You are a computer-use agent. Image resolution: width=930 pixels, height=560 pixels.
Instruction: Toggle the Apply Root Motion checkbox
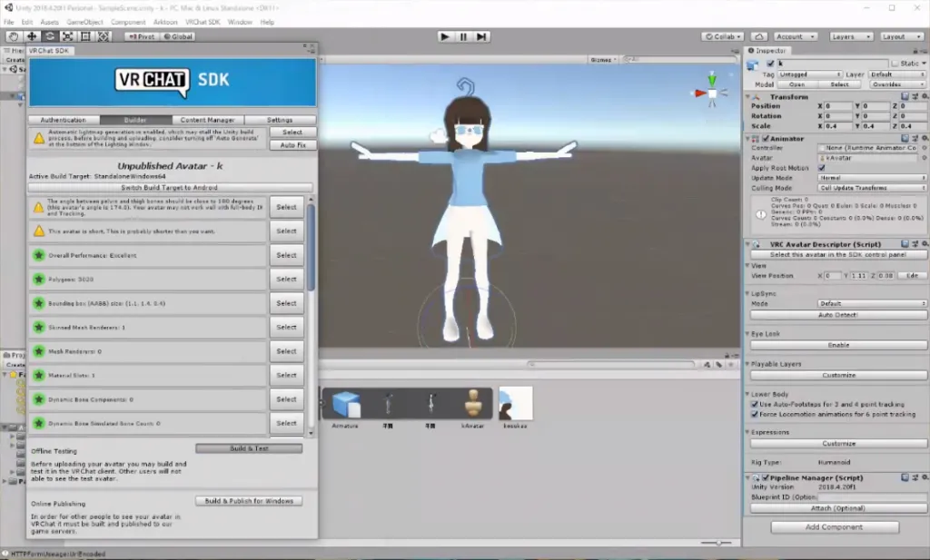pyautogui.click(x=821, y=168)
